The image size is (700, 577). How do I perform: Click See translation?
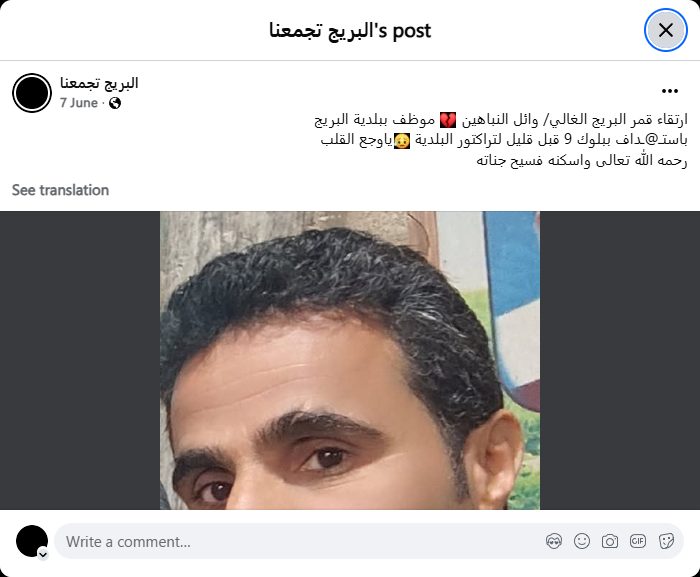[x=60, y=190]
